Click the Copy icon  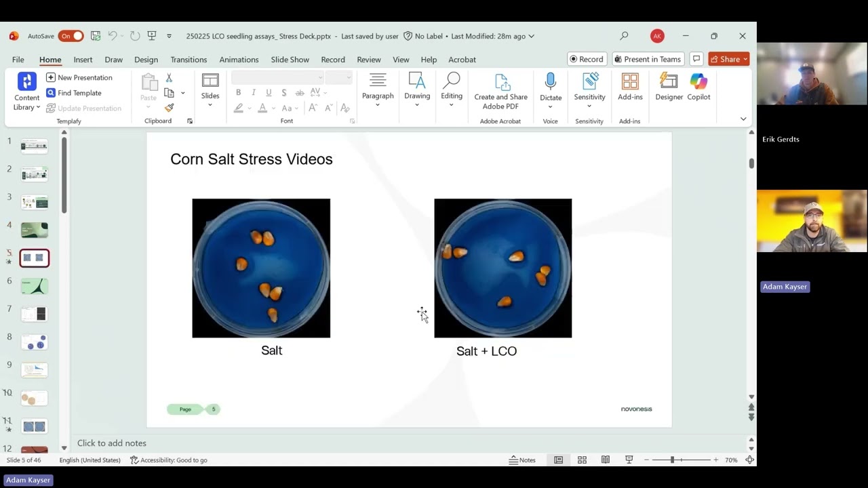click(x=169, y=93)
